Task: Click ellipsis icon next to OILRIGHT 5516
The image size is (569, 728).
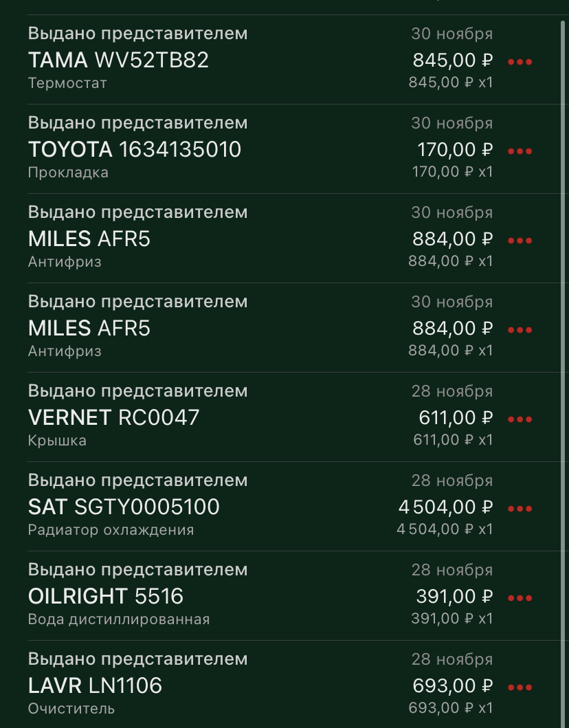Action: pyautogui.click(x=520, y=598)
